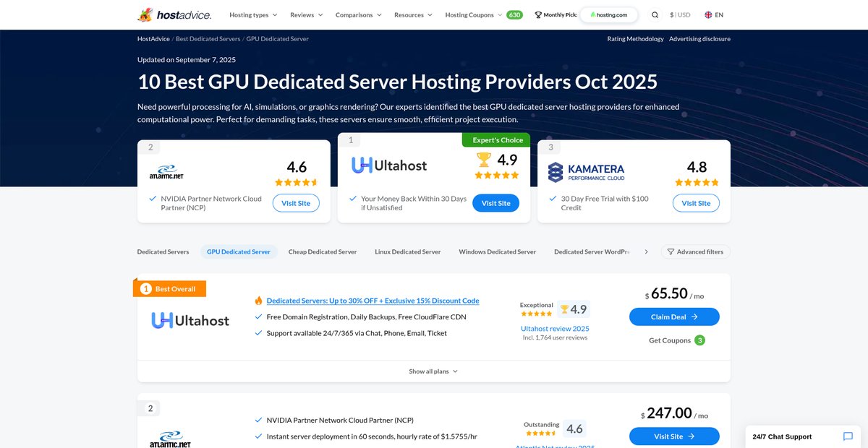The height and width of the screenshot is (448, 868).
Task: Click Visit Site for $247.00 listing
Action: [x=674, y=436]
